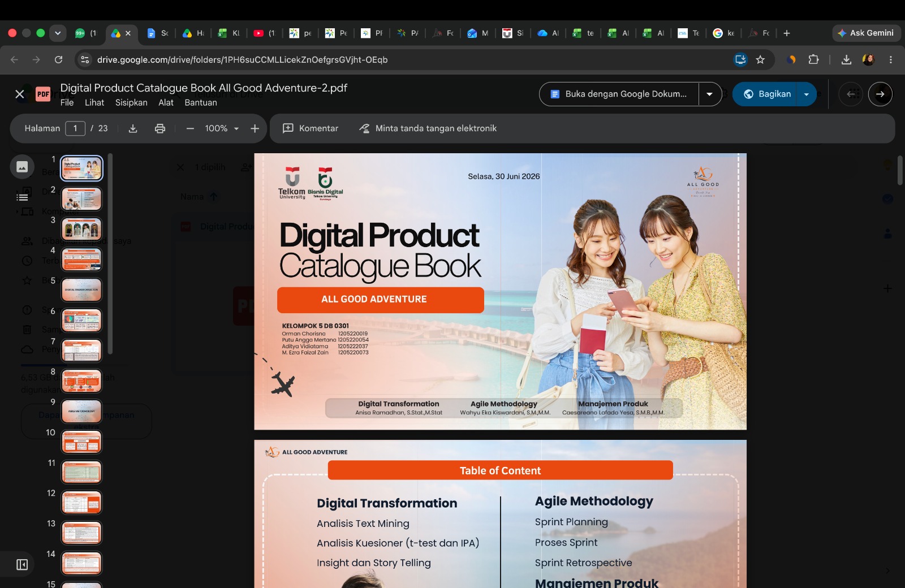This screenshot has width=905, height=588.
Task: Click the document vertical scrollbar
Action: 900,171
